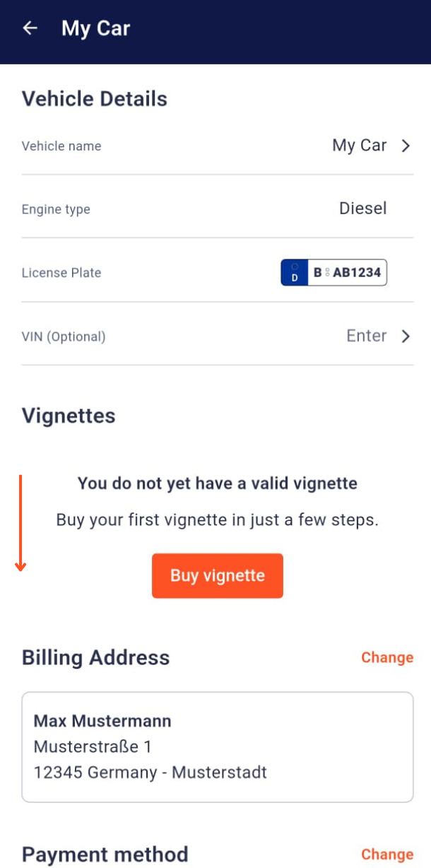
Task: Click the VIN (Optional) label
Action: tap(64, 336)
